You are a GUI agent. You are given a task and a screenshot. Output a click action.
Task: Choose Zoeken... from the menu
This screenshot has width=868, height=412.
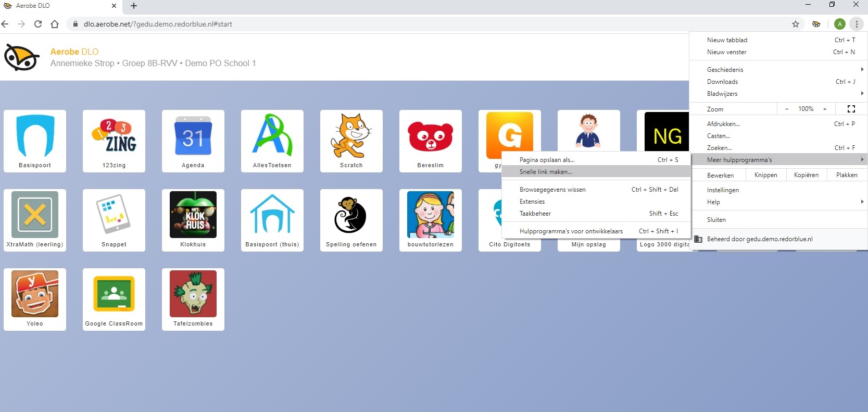(x=779, y=148)
